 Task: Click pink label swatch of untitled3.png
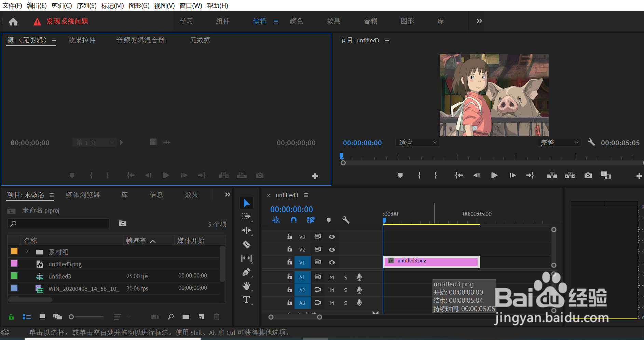tap(14, 263)
